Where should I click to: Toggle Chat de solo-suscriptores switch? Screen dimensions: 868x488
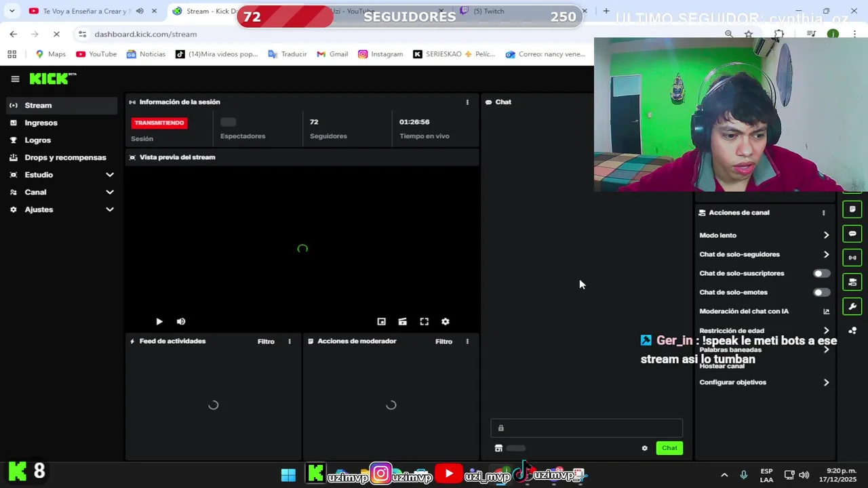pos(821,274)
